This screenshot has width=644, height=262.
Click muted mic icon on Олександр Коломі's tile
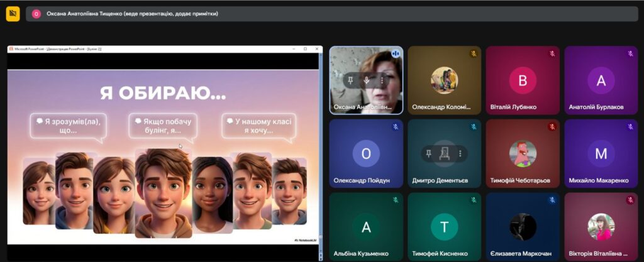pyautogui.click(x=474, y=54)
